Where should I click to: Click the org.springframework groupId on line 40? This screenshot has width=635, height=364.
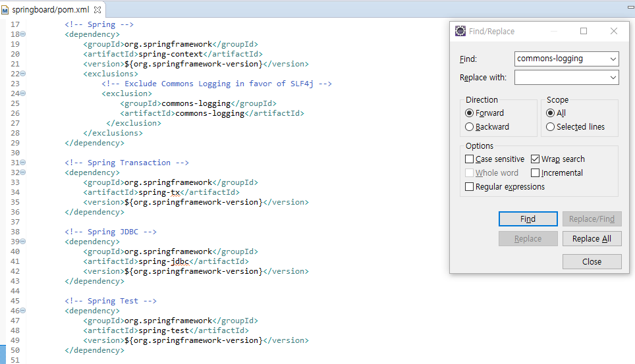(x=168, y=251)
